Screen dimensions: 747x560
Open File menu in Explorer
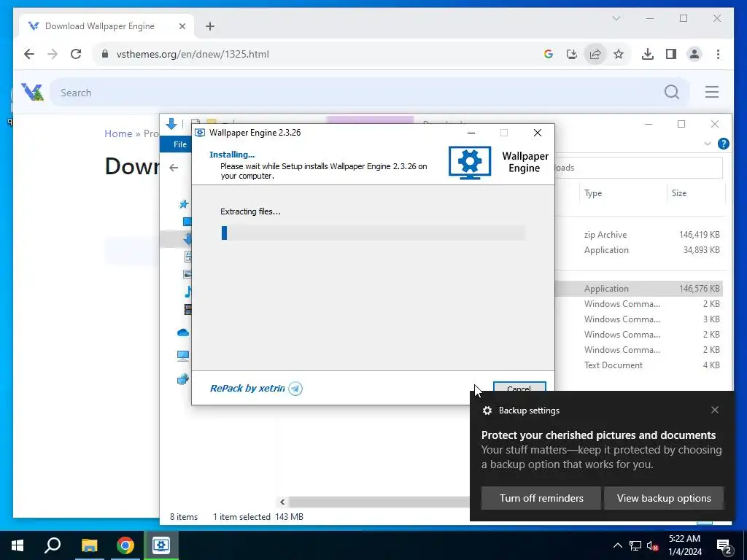[180, 144]
